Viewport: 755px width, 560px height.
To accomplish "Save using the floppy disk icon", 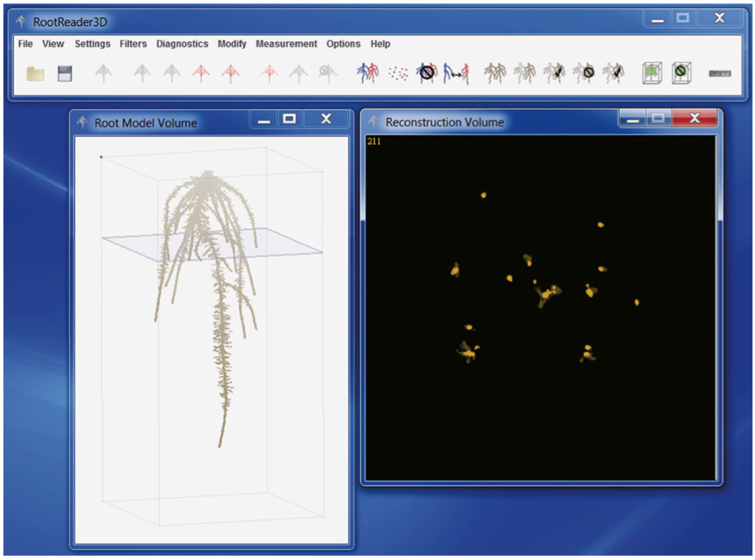I will coord(64,74).
